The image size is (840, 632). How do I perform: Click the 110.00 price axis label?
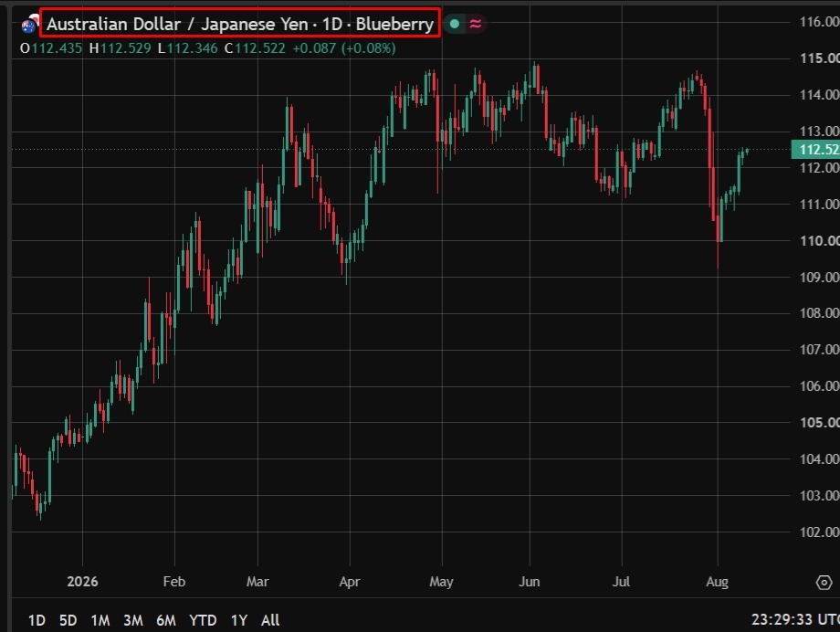[819, 241]
